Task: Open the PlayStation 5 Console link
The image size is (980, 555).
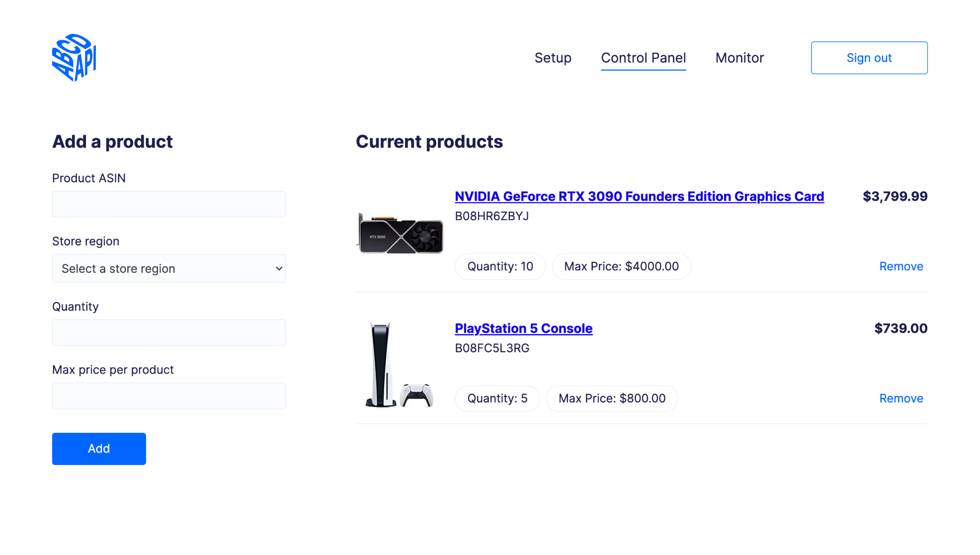Action: click(x=523, y=328)
